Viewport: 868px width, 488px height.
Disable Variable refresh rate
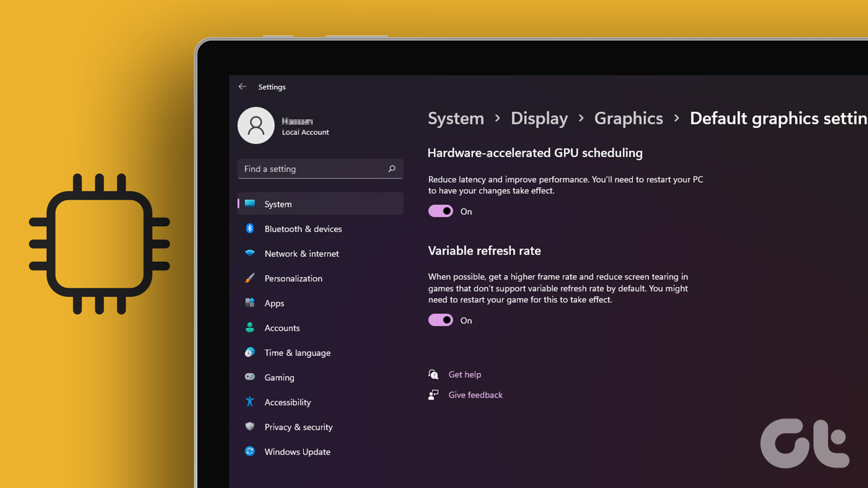[440, 320]
